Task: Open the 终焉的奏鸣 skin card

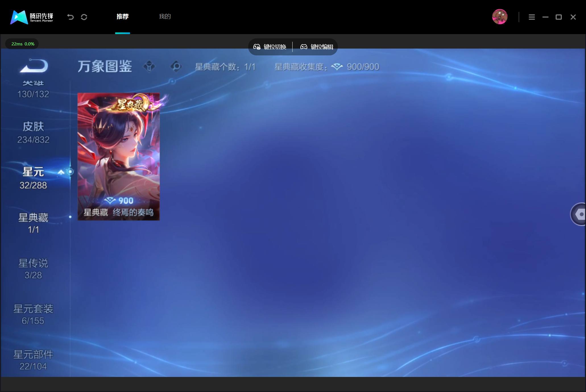Action: [119, 157]
